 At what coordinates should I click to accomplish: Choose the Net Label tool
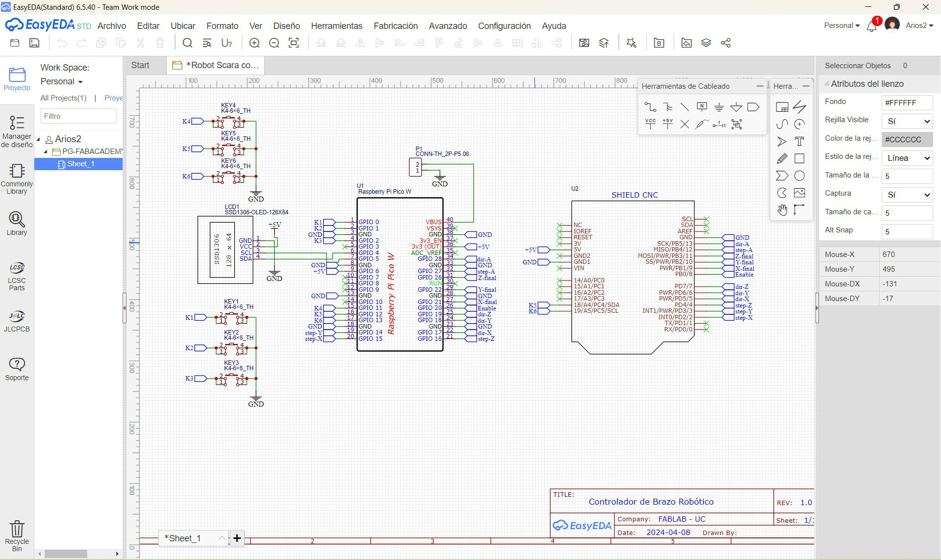point(702,107)
